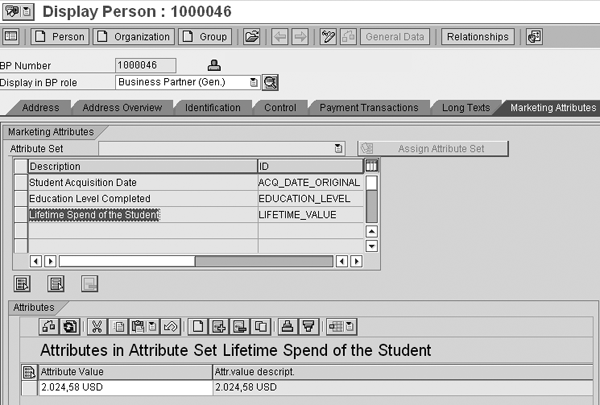Create a new Group
This screenshot has height=405, width=600.
(x=205, y=37)
